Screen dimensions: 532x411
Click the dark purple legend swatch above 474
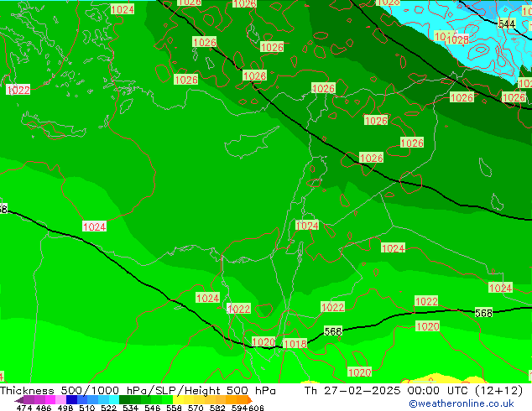29,399
